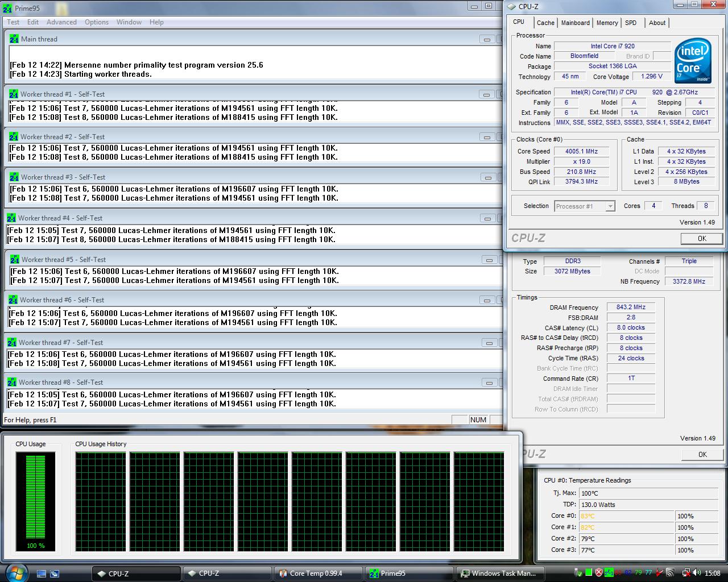
Task: Click the Core Speed value 4005.1 MHz
Action: pyautogui.click(x=581, y=151)
